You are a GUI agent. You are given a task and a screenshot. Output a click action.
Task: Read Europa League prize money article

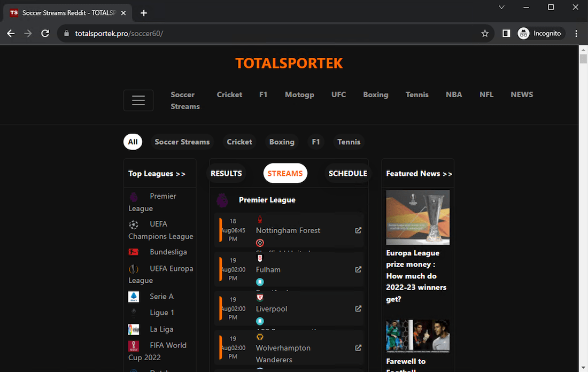coord(416,276)
